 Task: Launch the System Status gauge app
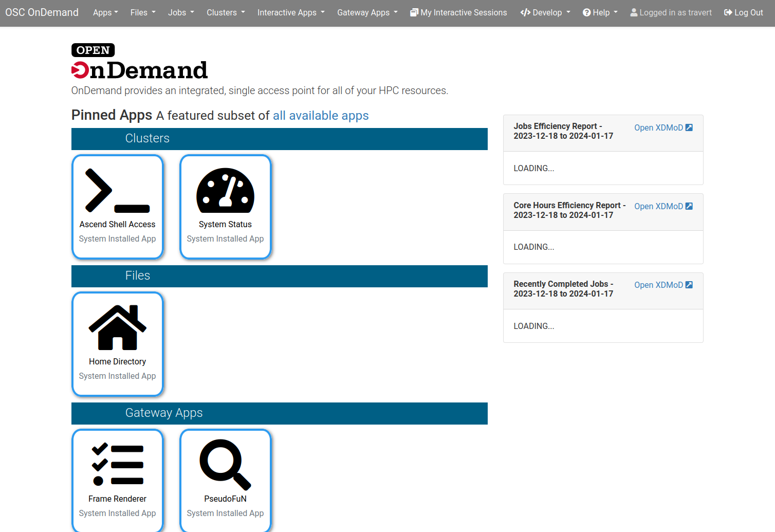click(226, 206)
